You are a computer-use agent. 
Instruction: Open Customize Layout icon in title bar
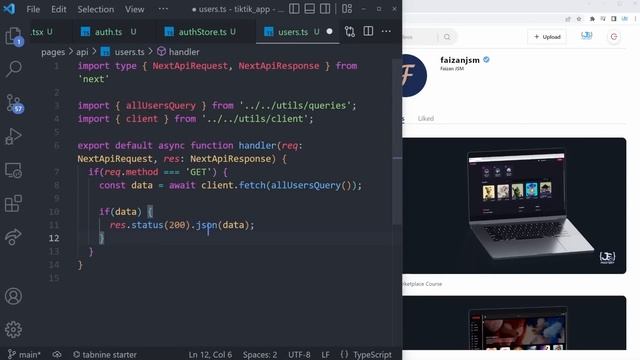(347, 9)
